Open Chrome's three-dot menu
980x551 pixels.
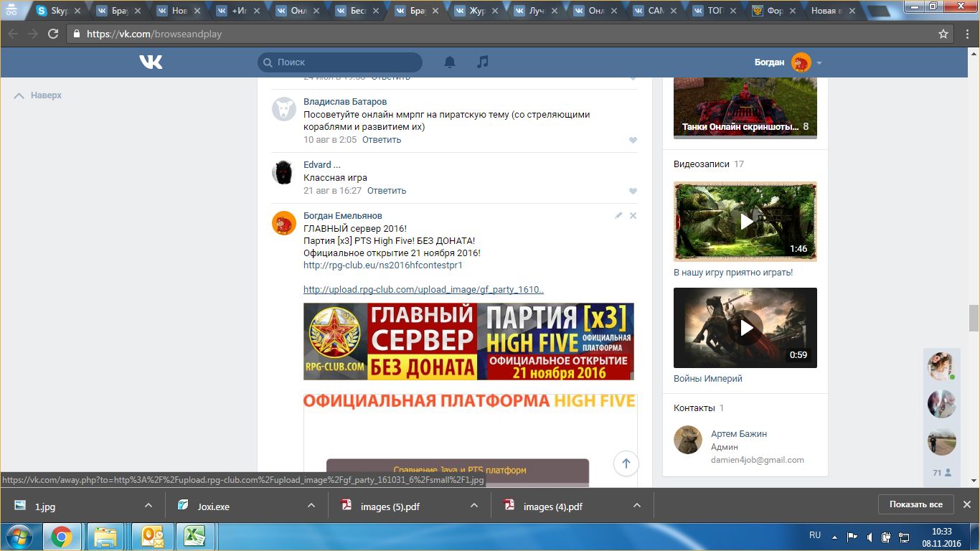966,34
